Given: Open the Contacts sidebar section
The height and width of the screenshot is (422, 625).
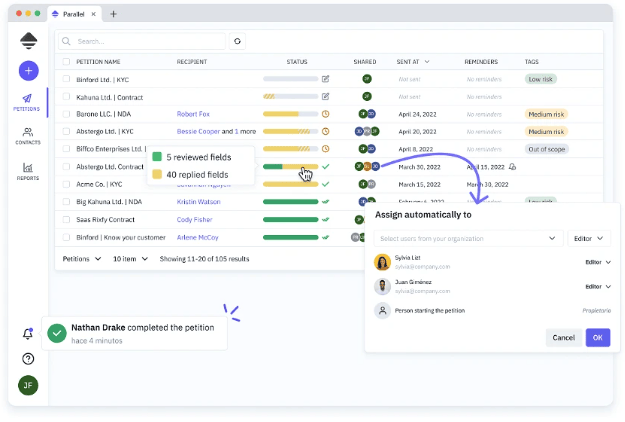Looking at the screenshot, I should coord(28,136).
